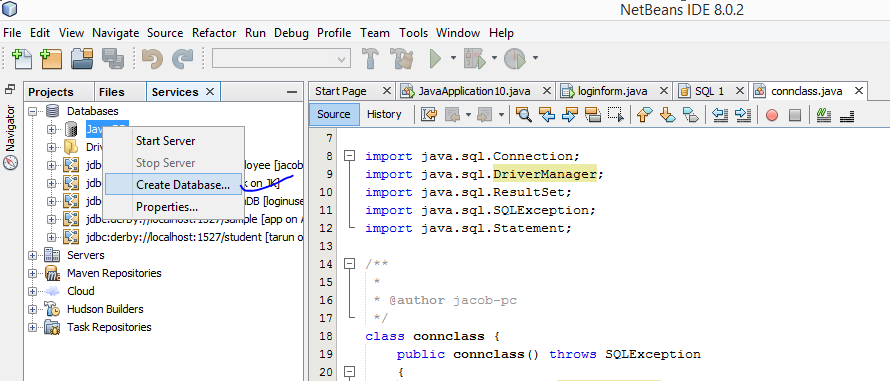Open the Profile Project dropdown arrow

(x=535, y=58)
